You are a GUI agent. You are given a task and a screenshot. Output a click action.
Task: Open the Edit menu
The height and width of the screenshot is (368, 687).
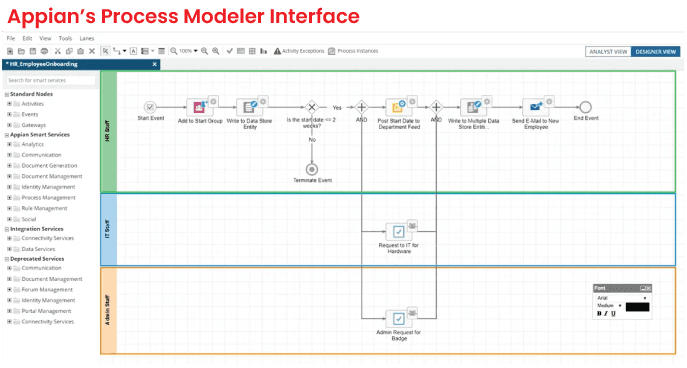(27, 39)
